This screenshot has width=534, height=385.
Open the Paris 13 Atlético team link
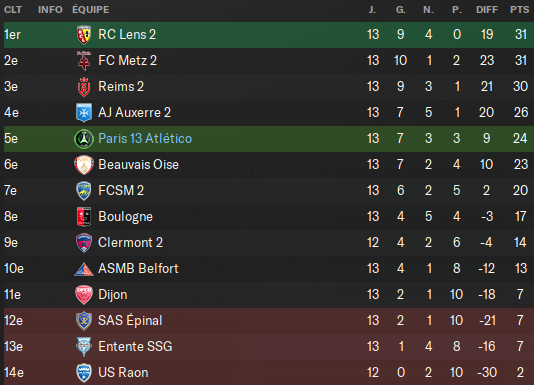coord(145,139)
